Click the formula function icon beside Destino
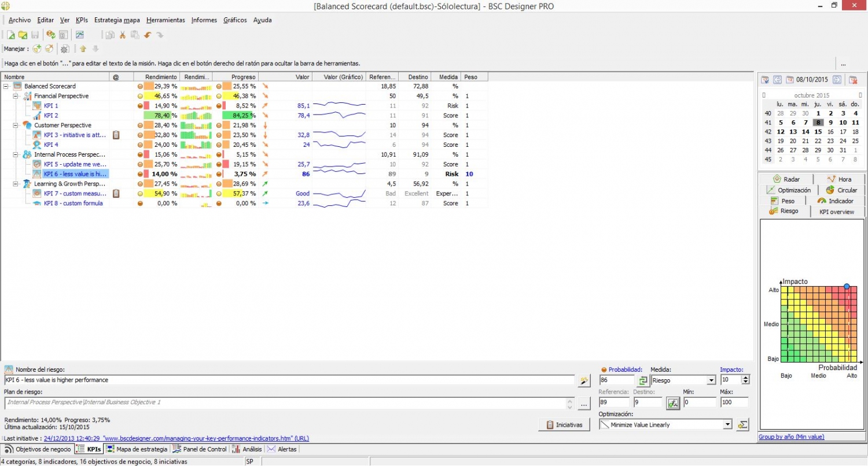The image size is (868, 466). pyautogui.click(x=673, y=402)
